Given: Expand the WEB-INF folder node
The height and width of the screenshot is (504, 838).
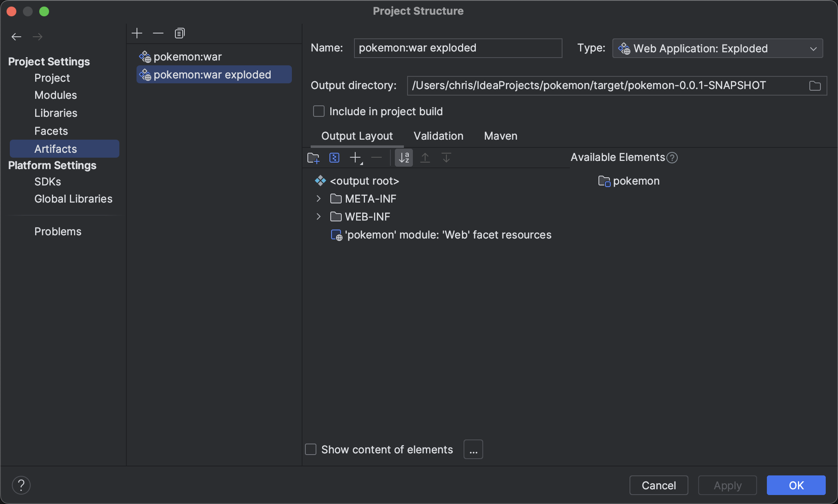Looking at the screenshot, I should (x=318, y=217).
